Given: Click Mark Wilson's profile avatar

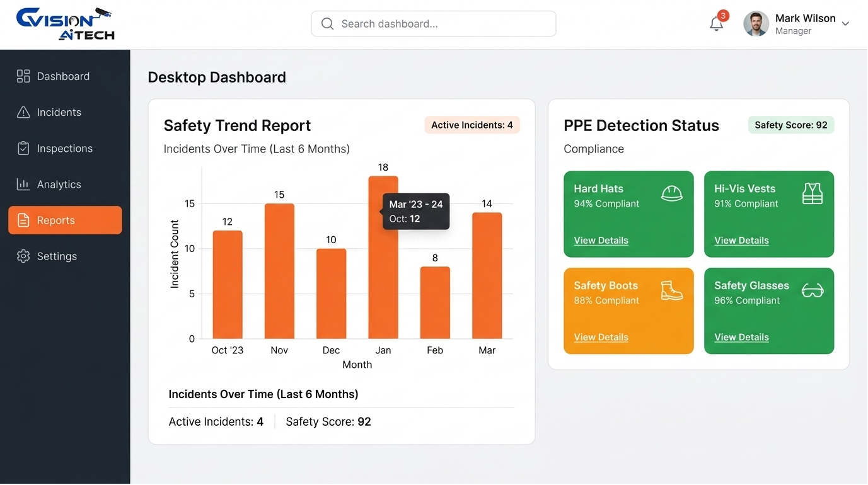Looking at the screenshot, I should click(756, 24).
